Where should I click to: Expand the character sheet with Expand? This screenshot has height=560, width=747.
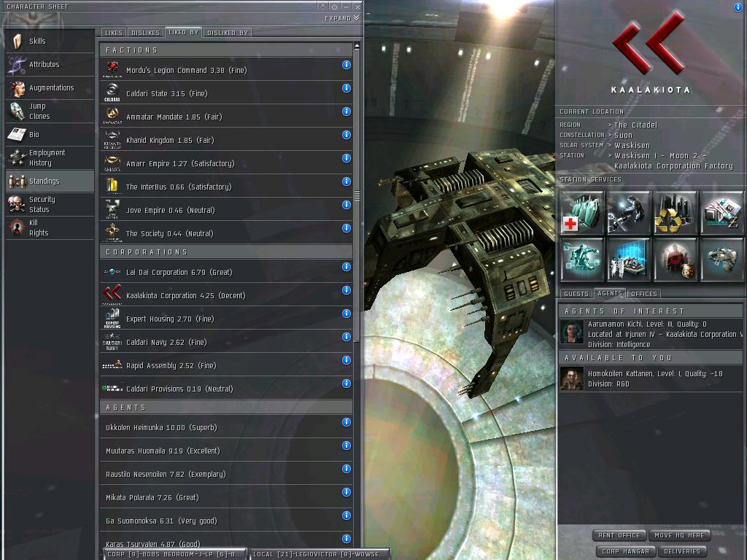click(341, 18)
